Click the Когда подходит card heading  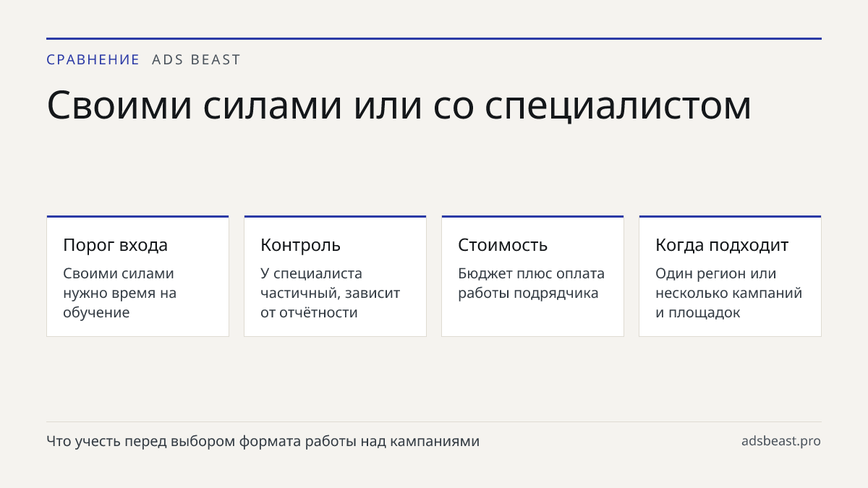(x=722, y=245)
